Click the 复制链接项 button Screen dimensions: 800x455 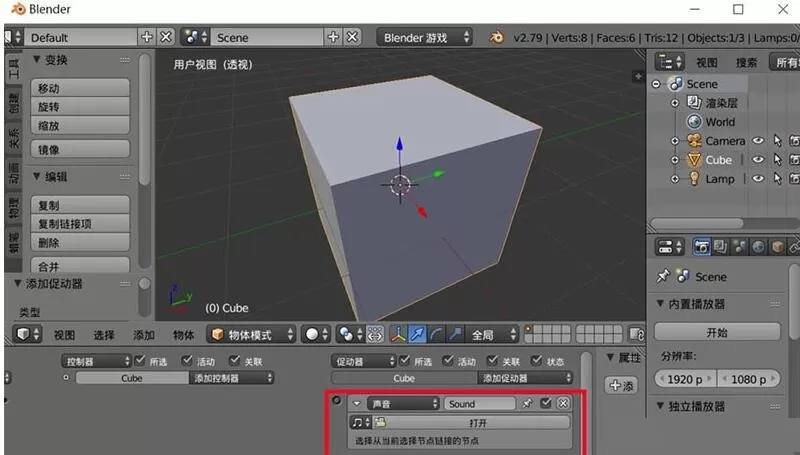[80, 223]
